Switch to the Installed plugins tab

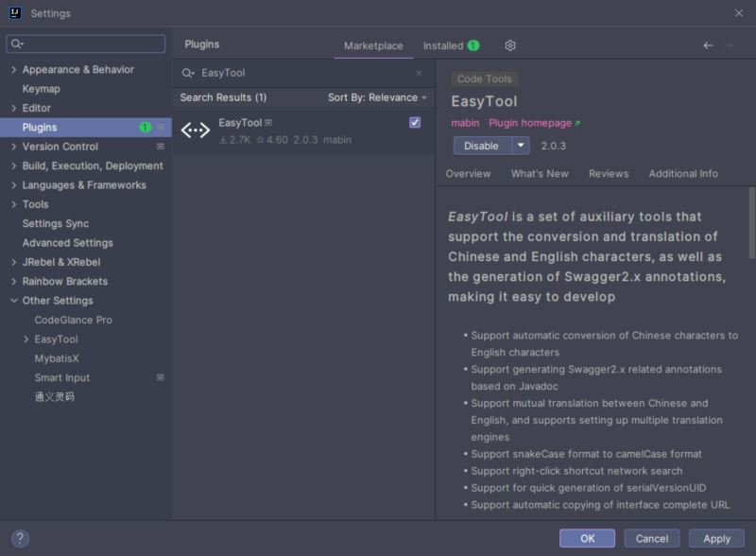450,45
